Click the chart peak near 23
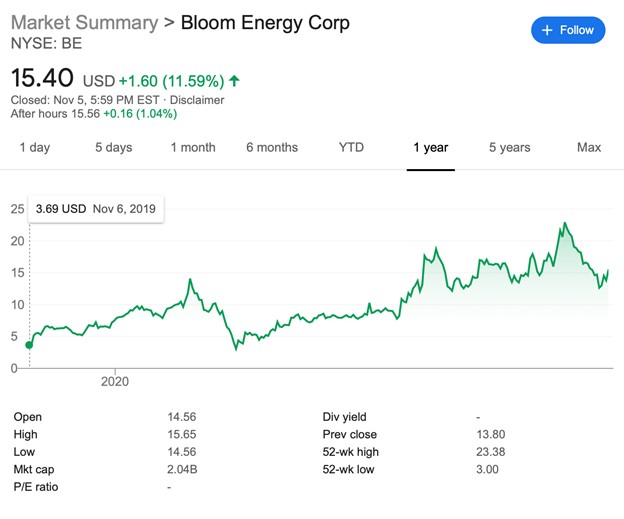Image resolution: width=624 pixels, height=519 pixels. pyautogui.click(x=565, y=223)
